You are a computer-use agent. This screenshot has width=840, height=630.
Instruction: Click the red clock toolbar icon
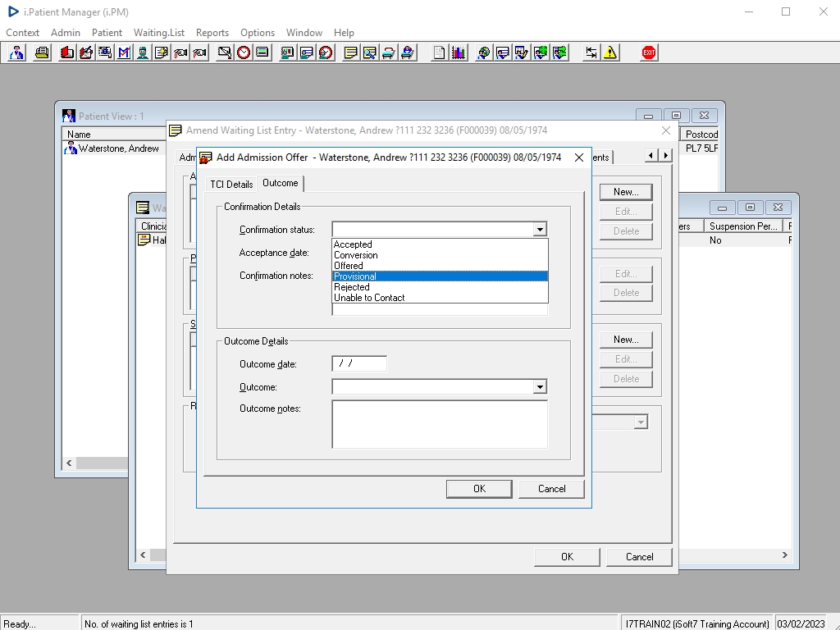pos(244,52)
